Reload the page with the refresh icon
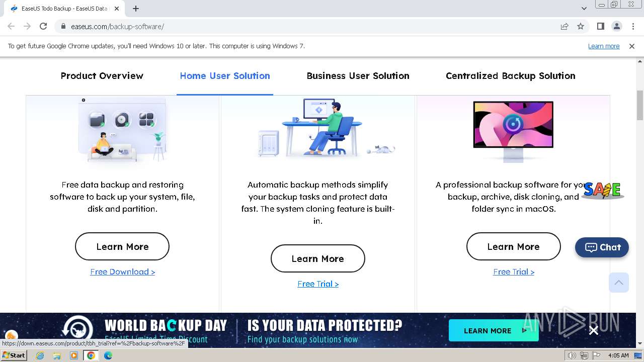The image size is (644, 362). point(43,26)
